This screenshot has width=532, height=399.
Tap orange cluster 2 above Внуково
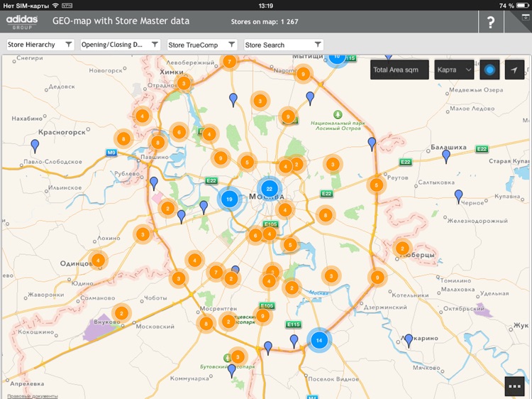tap(121, 313)
